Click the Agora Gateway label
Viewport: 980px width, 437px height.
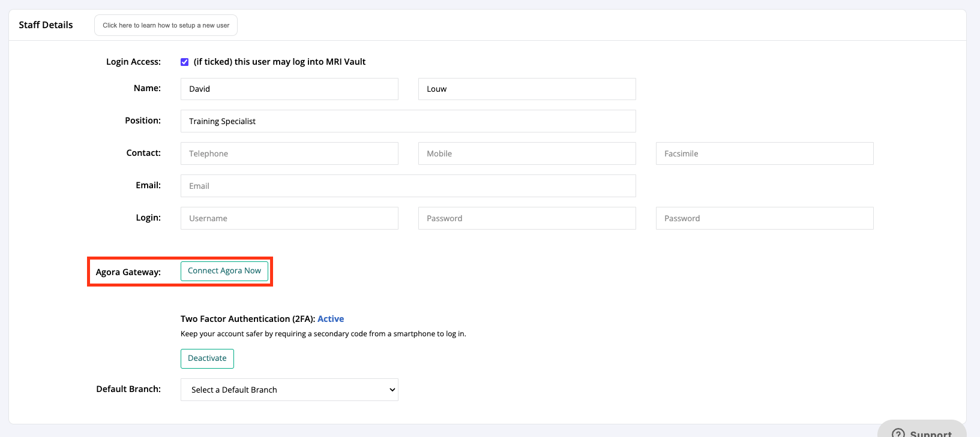click(x=128, y=272)
